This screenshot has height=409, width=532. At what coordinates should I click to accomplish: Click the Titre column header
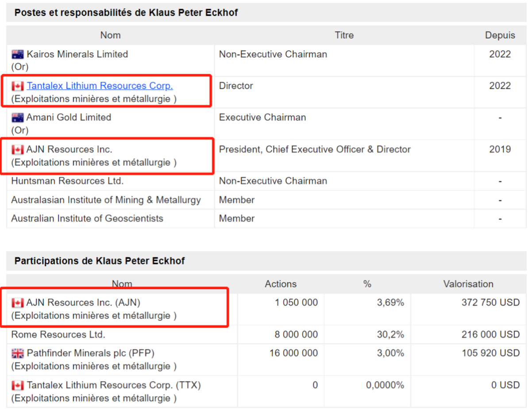(344, 35)
